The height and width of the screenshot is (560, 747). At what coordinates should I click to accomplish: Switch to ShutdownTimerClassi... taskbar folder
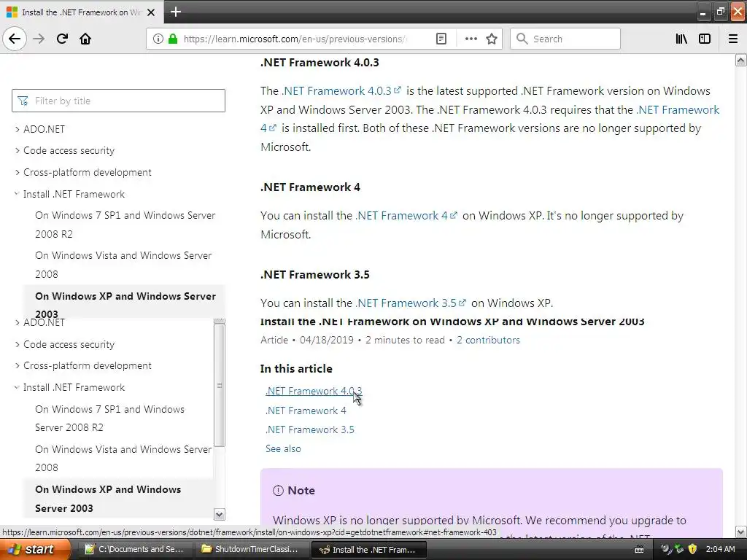(251, 550)
